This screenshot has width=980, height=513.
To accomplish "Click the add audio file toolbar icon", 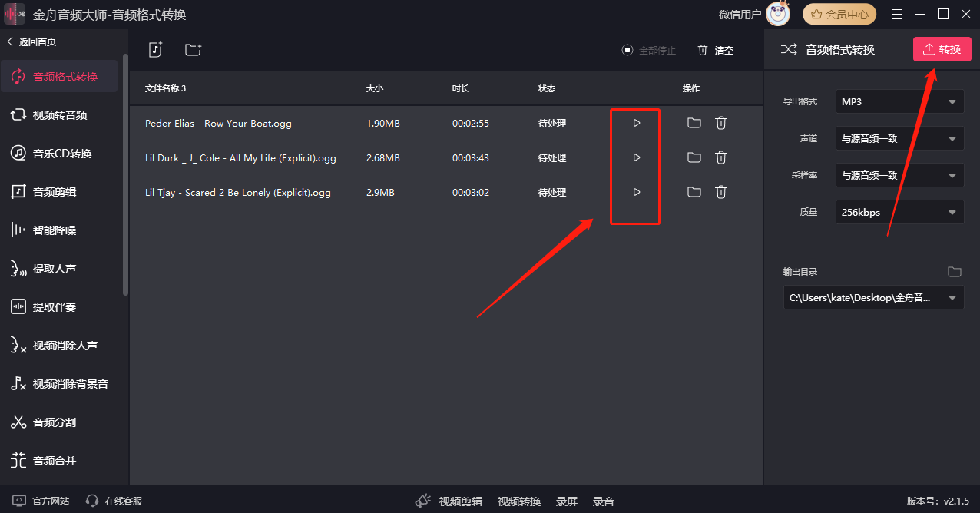I will pyautogui.click(x=155, y=49).
